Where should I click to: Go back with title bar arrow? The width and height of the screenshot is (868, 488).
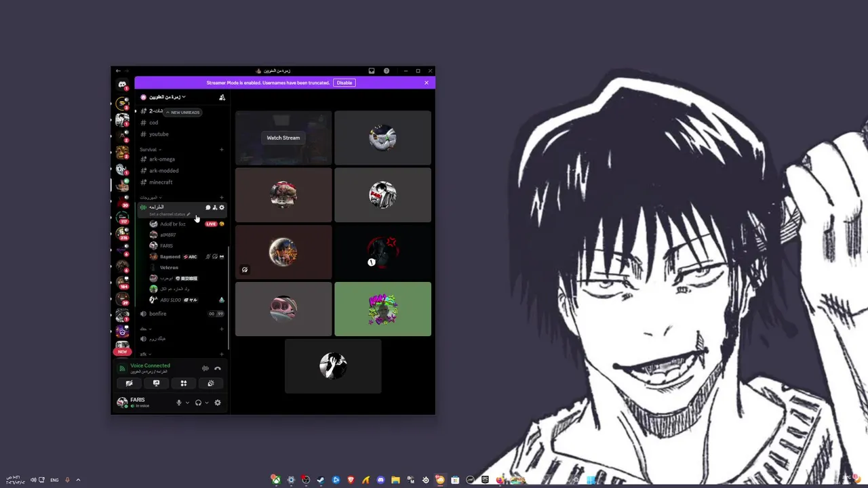(118, 70)
